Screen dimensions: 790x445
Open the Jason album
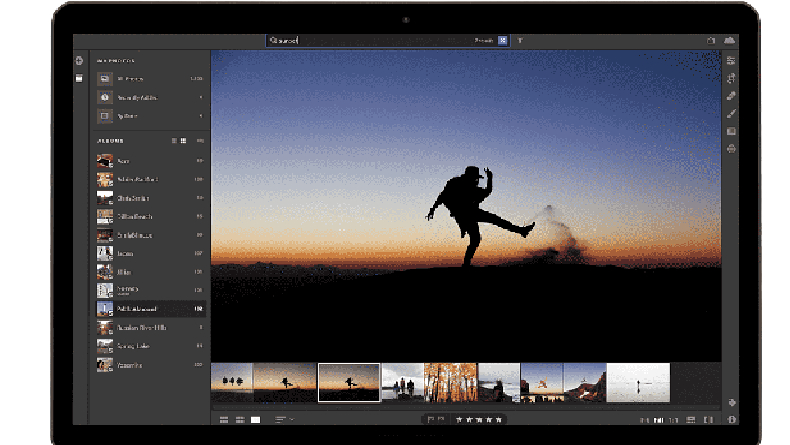[x=150, y=253]
